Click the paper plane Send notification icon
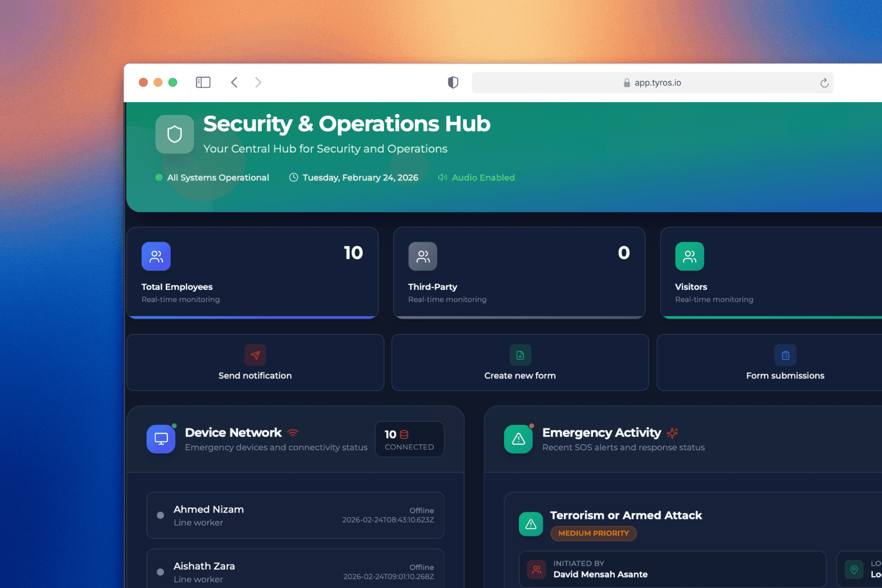Viewport: 882px width, 588px height. click(255, 355)
